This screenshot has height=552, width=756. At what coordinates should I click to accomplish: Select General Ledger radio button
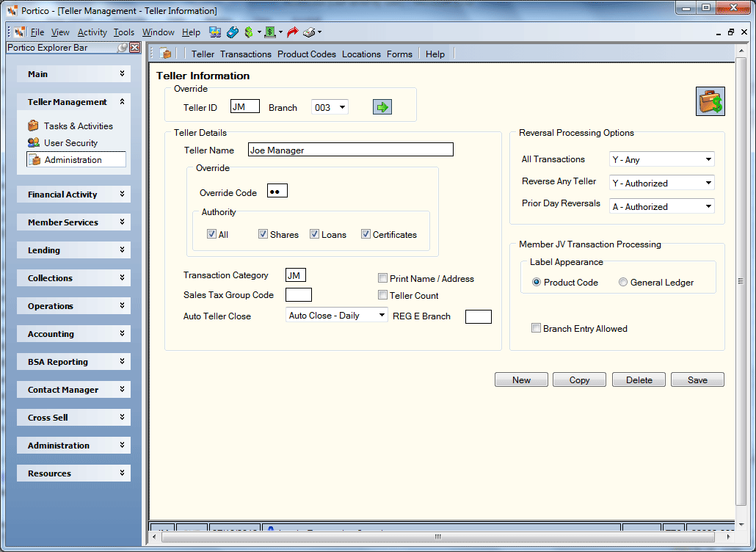623,282
